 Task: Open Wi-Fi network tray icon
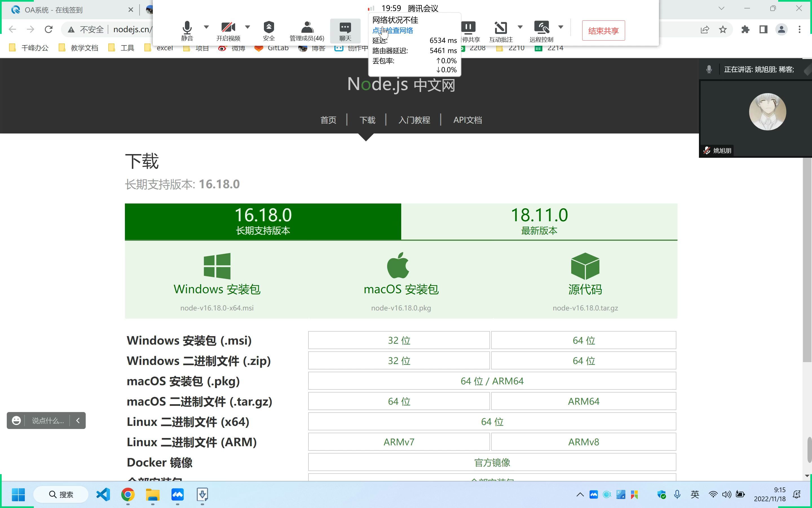point(713,494)
